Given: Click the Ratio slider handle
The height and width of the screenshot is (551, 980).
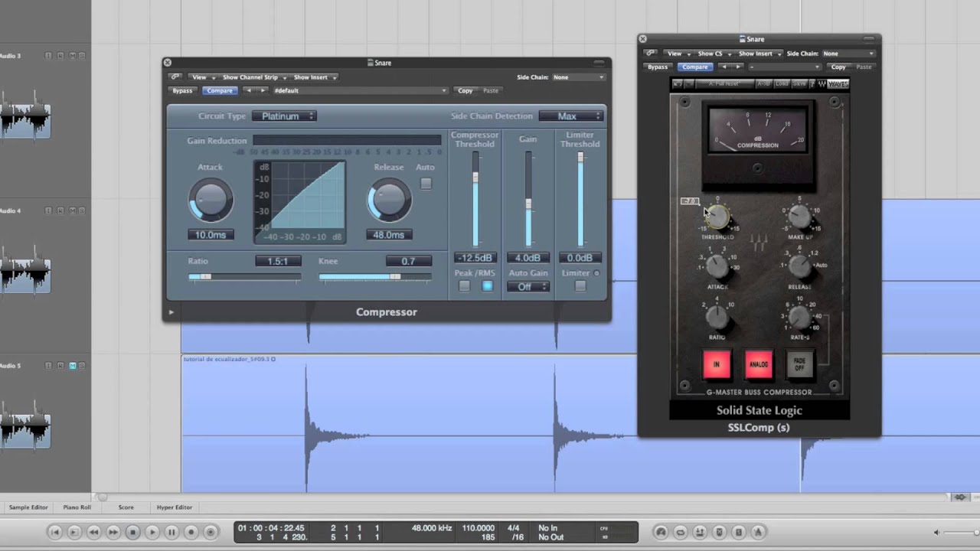Looking at the screenshot, I should (204, 277).
